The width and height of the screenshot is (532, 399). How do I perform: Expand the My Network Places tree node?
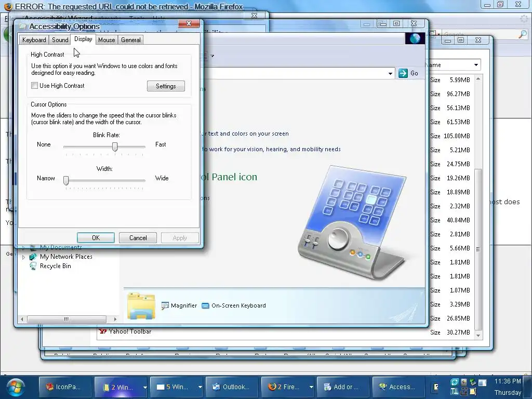point(23,257)
